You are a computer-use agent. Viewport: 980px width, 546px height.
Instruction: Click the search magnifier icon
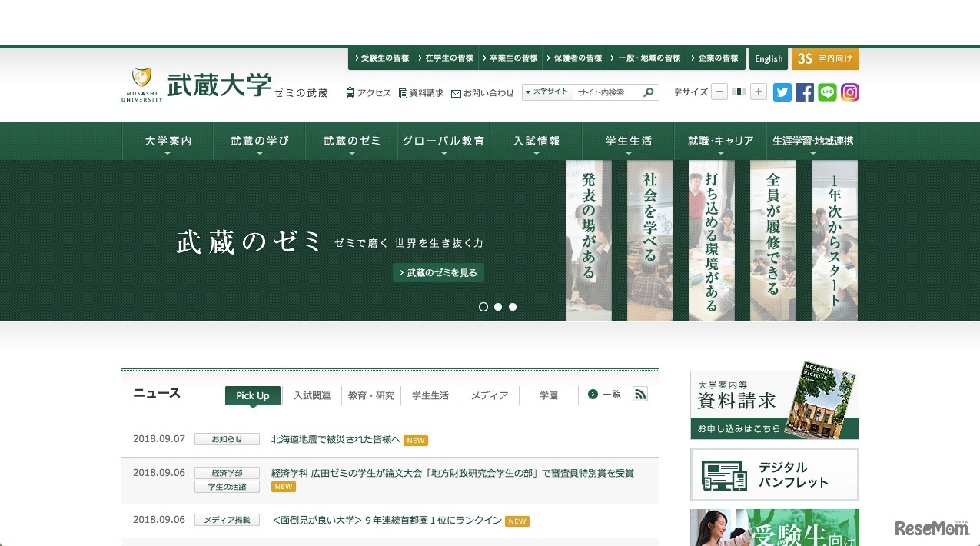pyautogui.click(x=649, y=92)
